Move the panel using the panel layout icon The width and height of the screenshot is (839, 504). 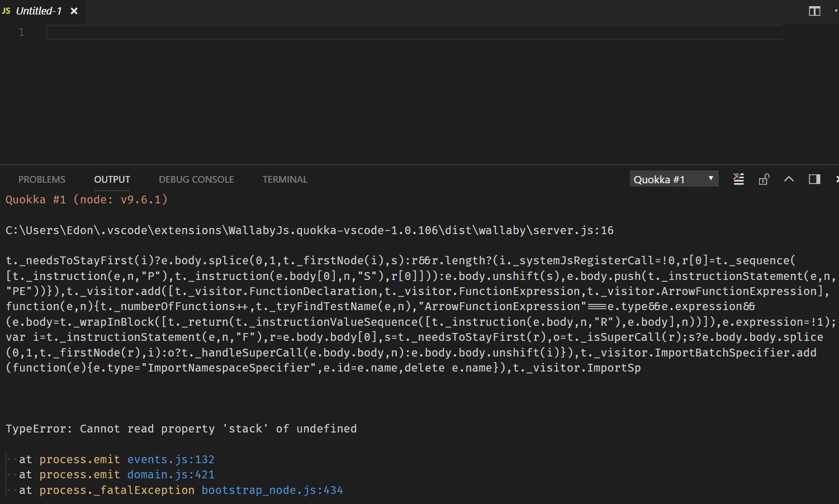coord(814,179)
